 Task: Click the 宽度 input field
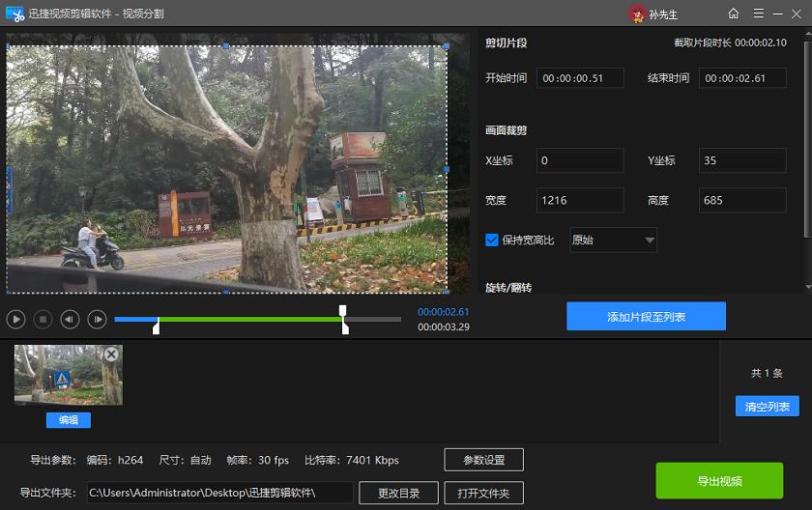click(580, 200)
